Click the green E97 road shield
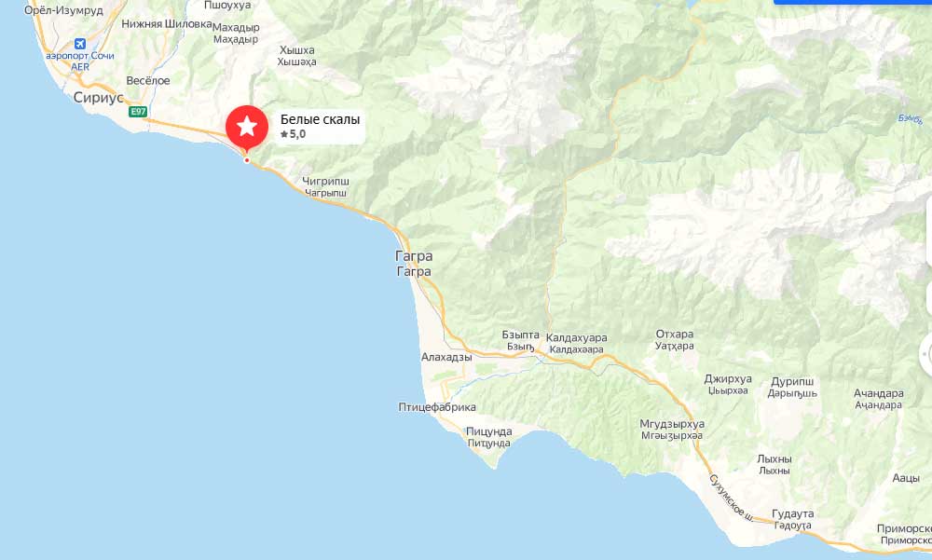The height and width of the screenshot is (560, 932). [x=137, y=111]
